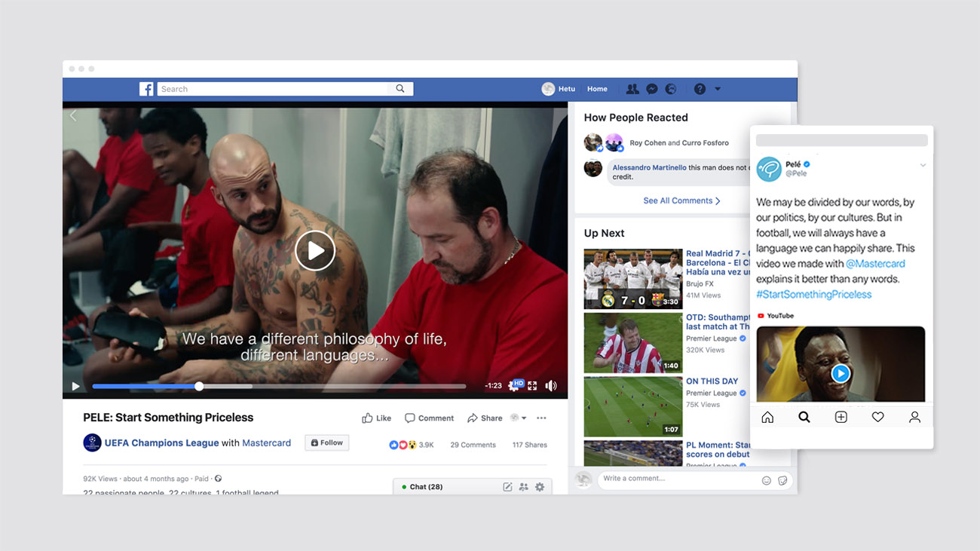Open the tweet card's chevron menu
The height and width of the screenshot is (551, 980).
click(923, 165)
